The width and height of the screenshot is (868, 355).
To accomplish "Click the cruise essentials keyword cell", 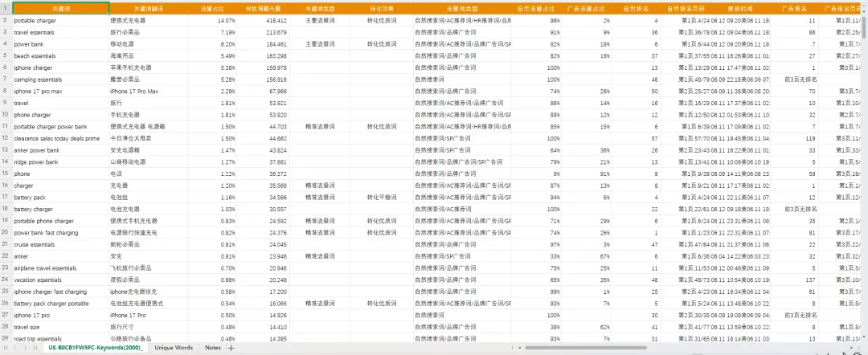I will [61, 244].
